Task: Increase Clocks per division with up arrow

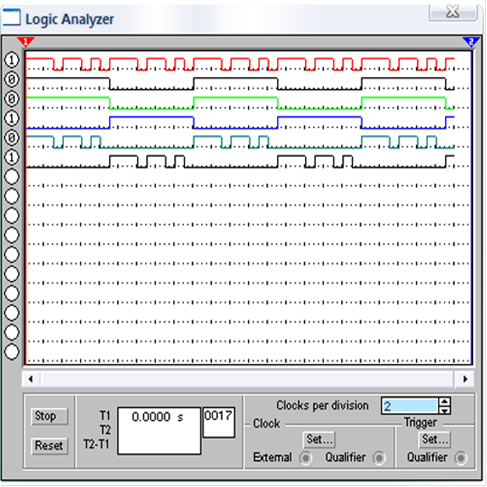Action: (x=445, y=401)
